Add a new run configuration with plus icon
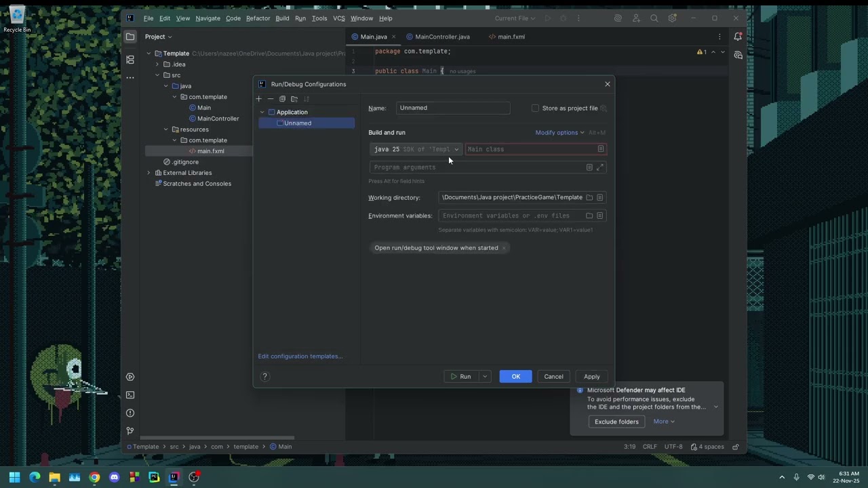Image resolution: width=868 pixels, height=488 pixels. pos(258,99)
